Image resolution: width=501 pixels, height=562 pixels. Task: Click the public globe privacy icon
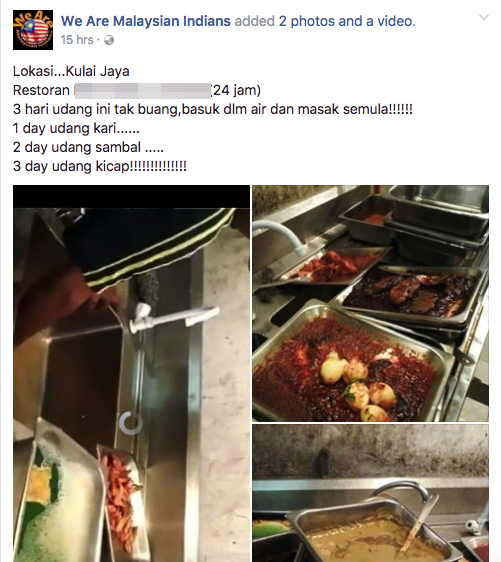109,40
